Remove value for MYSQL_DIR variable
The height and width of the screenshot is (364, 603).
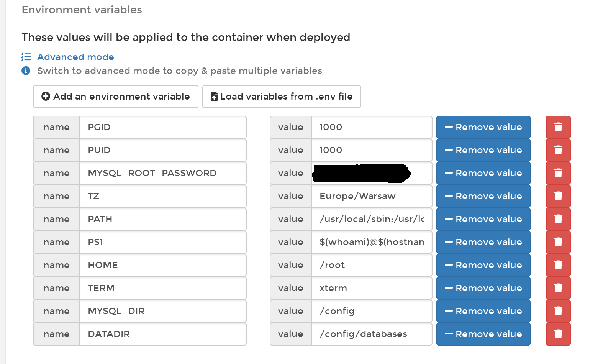[x=483, y=311]
